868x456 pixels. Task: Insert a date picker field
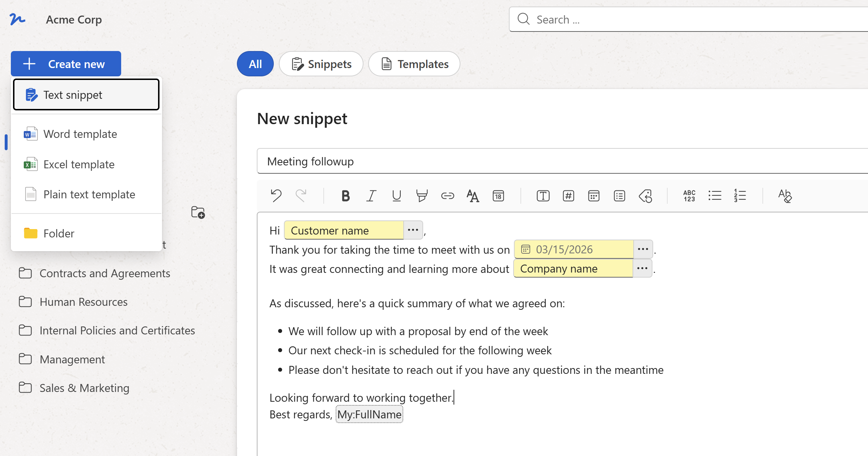594,196
